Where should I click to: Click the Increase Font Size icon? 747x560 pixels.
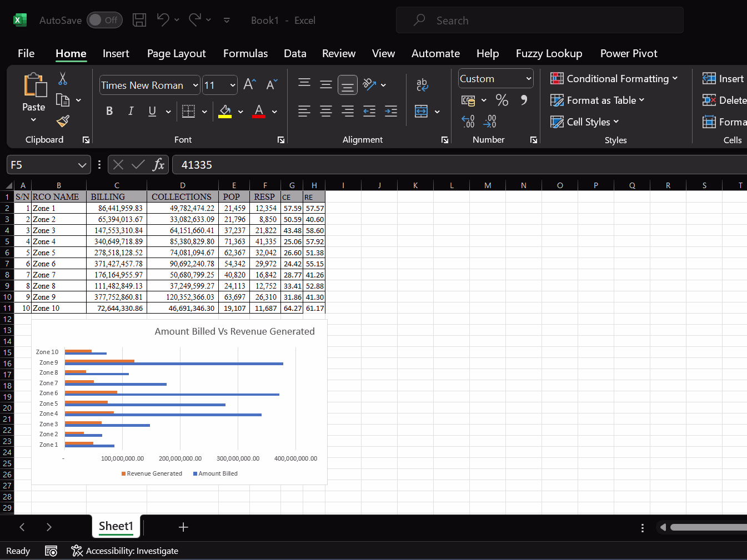[x=249, y=84]
